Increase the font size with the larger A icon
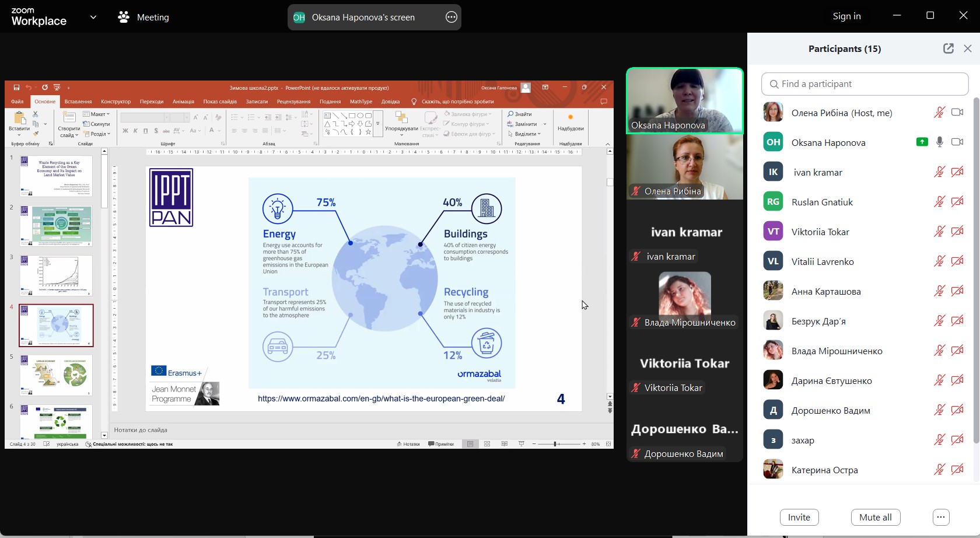Viewport: 980px width, 538px height. tap(196, 117)
